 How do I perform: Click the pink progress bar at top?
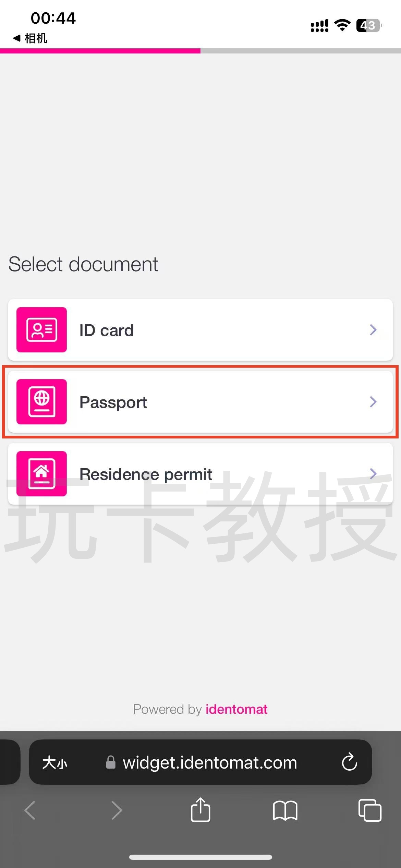(x=100, y=51)
